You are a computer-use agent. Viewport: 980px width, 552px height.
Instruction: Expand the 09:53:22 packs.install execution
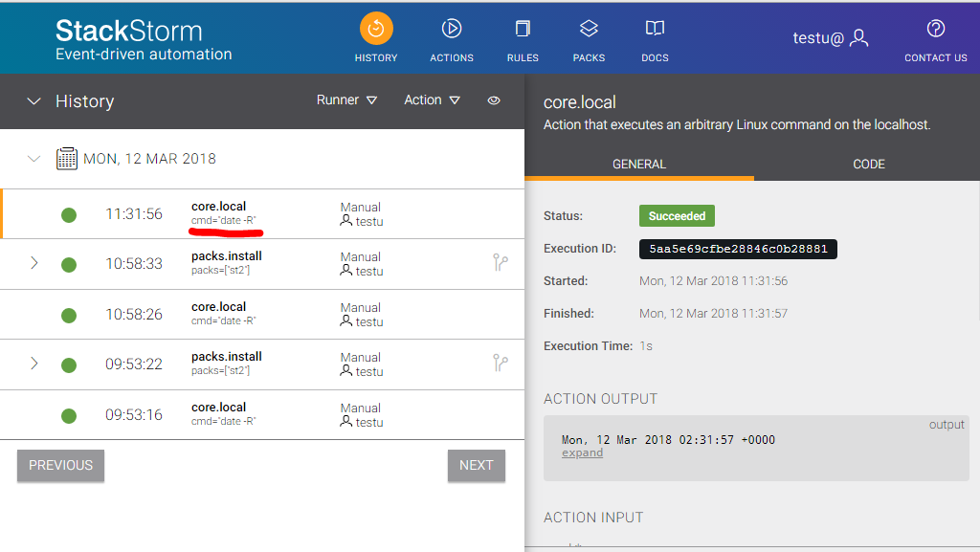pos(34,364)
